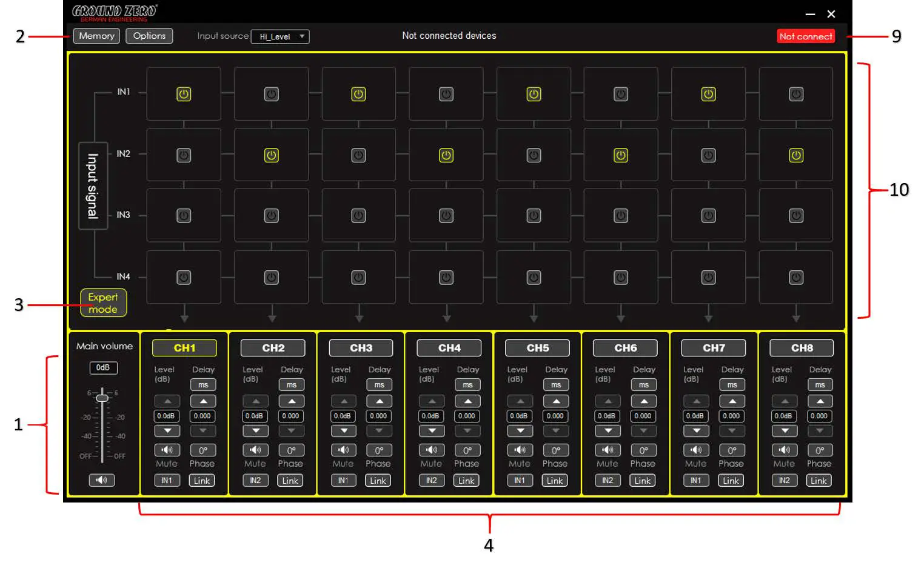Mute channel CH1 with its speaker icon

[167, 450]
